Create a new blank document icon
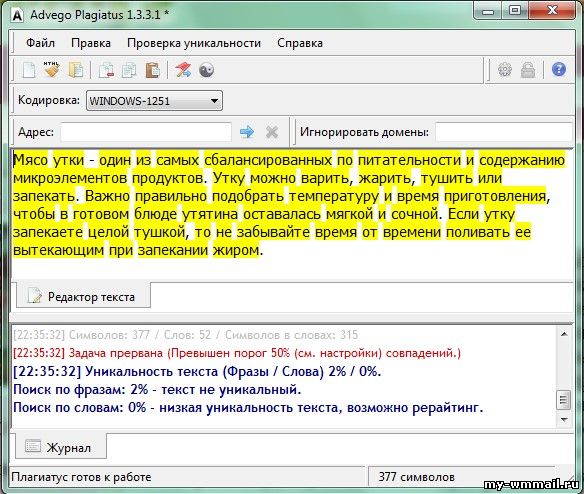 (29, 70)
